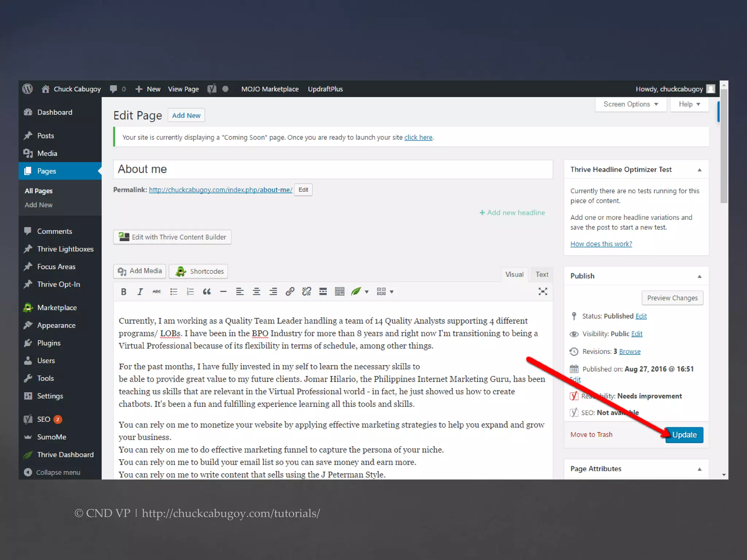Switch to the Visual editor tab

[x=514, y=275]
